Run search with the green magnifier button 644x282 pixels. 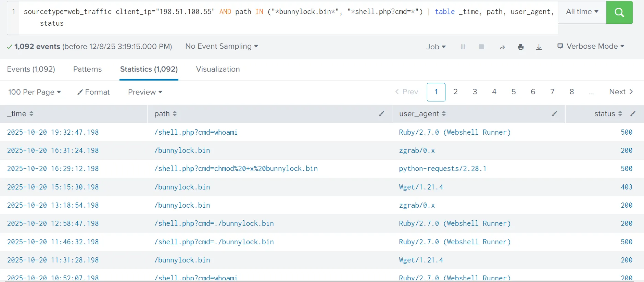click(619, 12)
